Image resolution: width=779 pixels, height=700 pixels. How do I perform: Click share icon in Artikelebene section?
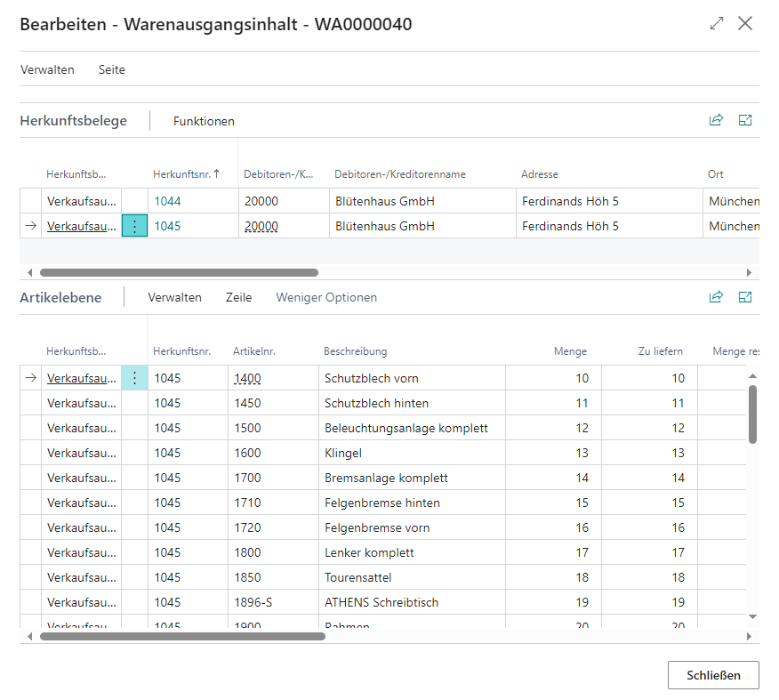(x=716, y=297)
